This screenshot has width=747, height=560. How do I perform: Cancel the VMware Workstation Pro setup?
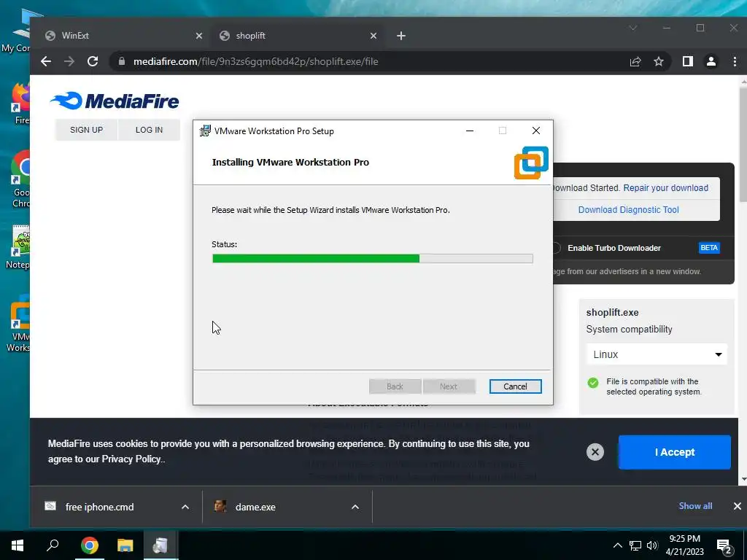pyautogui.click(x=516, y=386)
